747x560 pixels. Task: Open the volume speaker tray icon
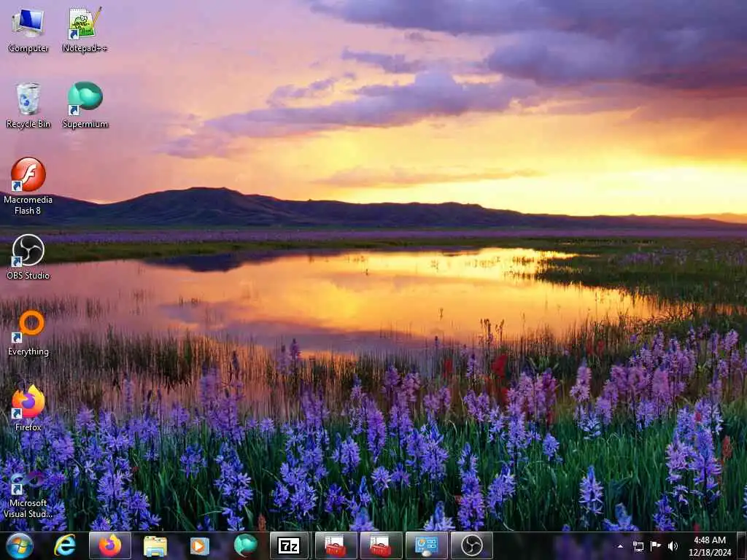pyautogui.click(x=673, y=546)
